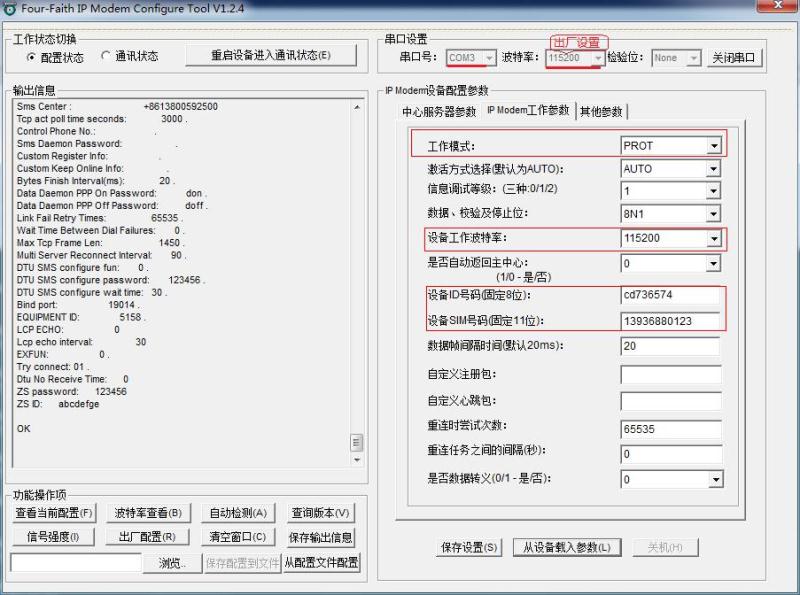Click the output info scrollbar up arrow
800x595 pixels.
[357, 107]
